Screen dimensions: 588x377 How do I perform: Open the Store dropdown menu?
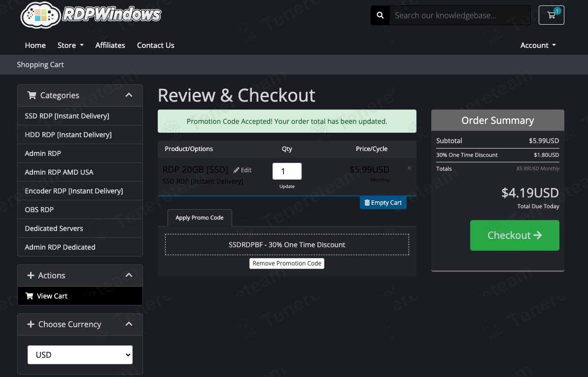70,45
